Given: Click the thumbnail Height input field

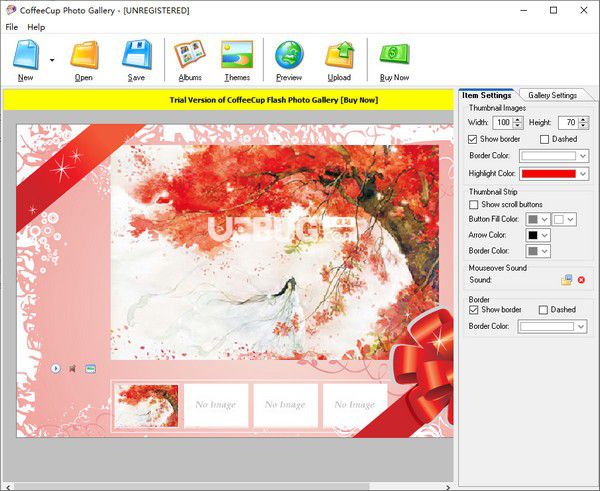Looking at the screenshot, I should (x=568, y=122).
